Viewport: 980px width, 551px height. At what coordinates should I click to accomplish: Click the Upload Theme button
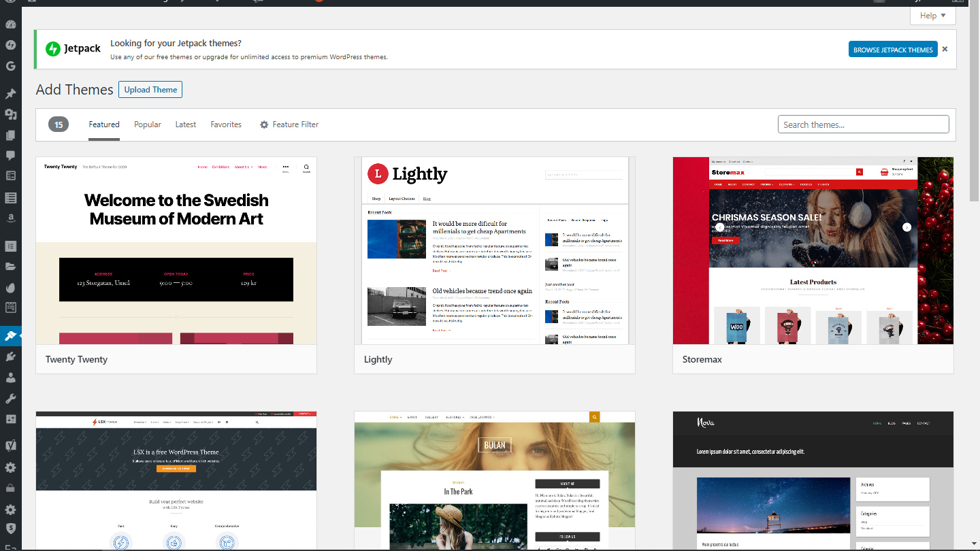pos(150,90)
